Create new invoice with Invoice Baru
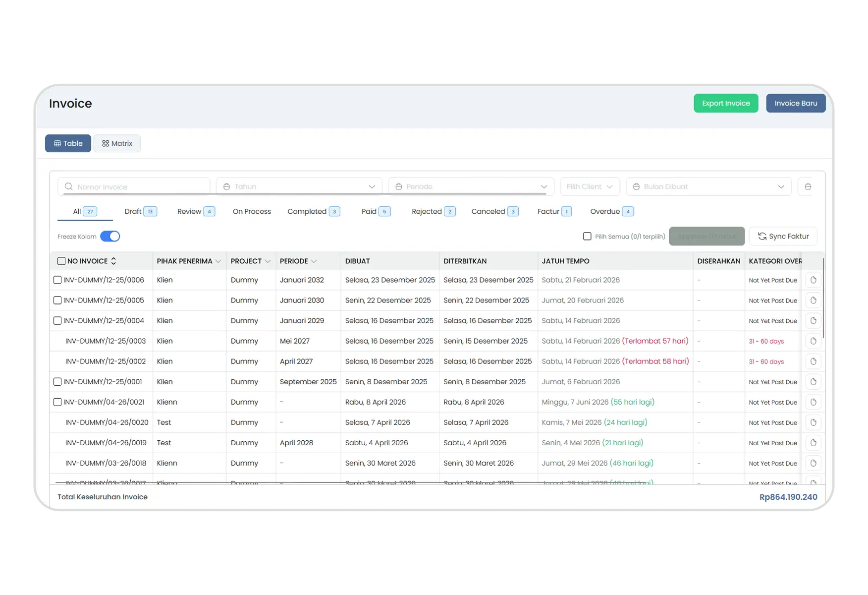This screenshot has width=868, height=595. click(x=796, y=103)
